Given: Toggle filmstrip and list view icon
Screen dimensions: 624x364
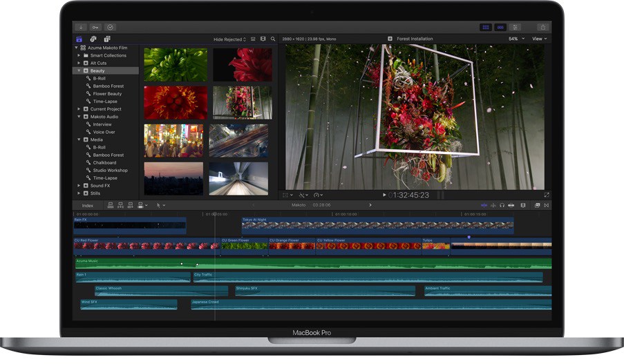Looking at the screenshot, I should click(253, 39).
